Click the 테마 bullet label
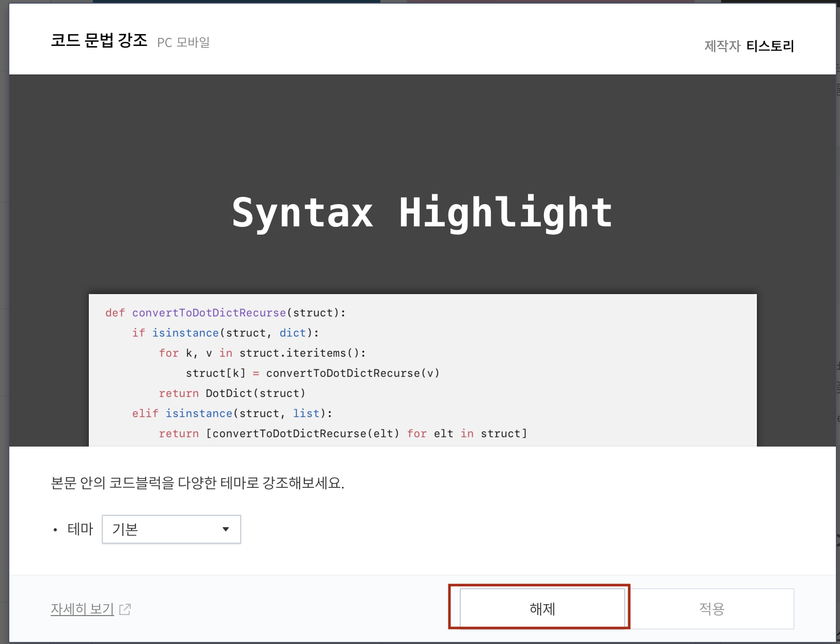The width and height of the screenshot is (840, 644). (81, 529)
